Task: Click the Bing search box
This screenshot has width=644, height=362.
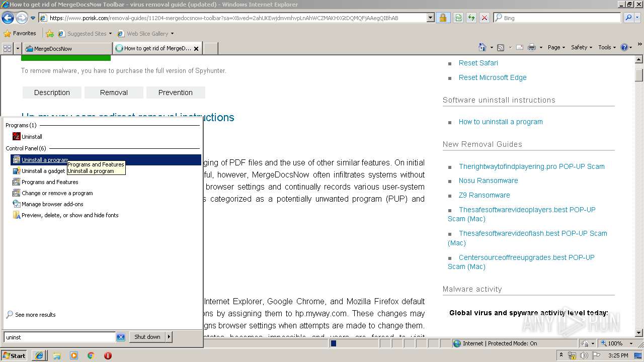Action: click(557, 18)
